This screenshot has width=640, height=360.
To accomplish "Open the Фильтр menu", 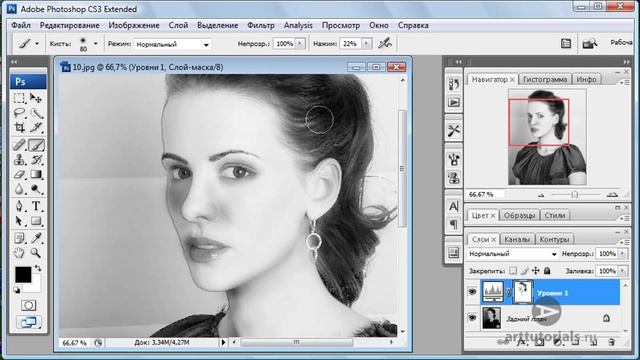I will tap(261, 25).
